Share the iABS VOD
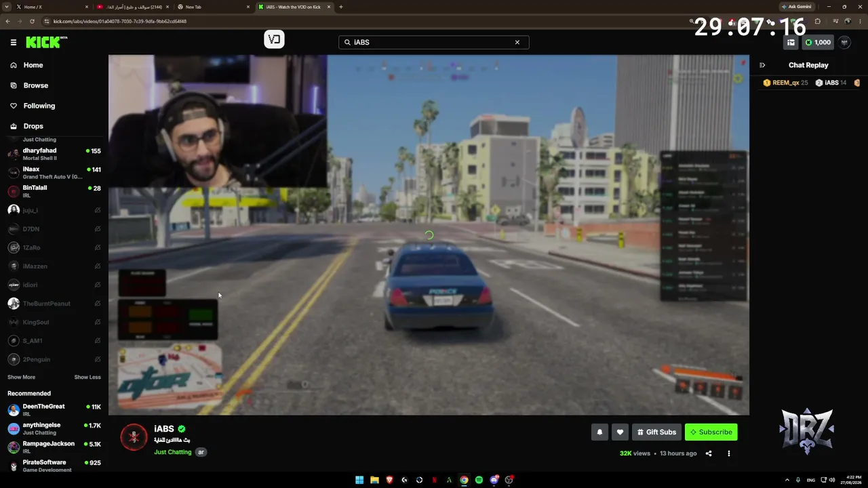The height and width of the screenshot is (488, 868). coord(709,453)
